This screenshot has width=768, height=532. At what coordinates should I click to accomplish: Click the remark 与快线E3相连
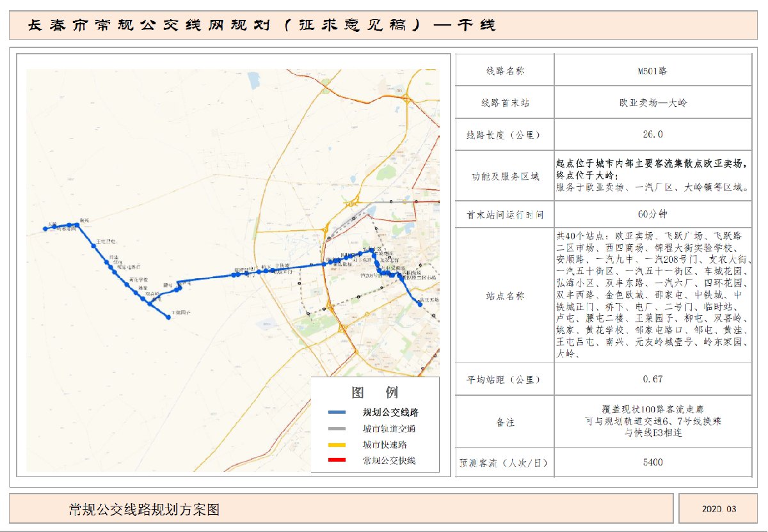point(653,434)
